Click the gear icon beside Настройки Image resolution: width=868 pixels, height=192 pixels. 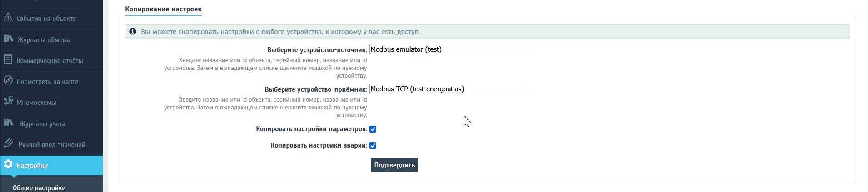(x=8, y=164)
